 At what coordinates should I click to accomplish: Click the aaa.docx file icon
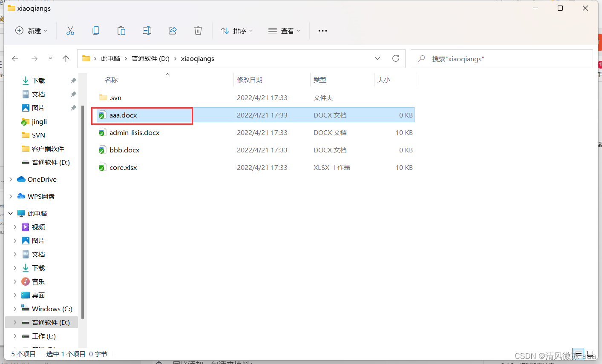pos(102,115)
